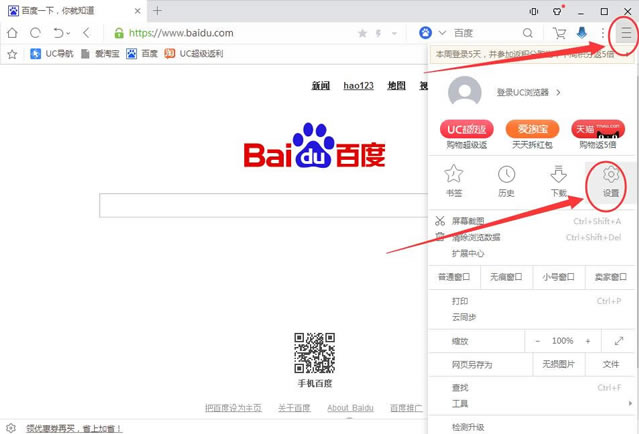Screen dimensions: 639x434
Task: Open 无痕窗口 incognito window
Action: click(x=506, y=277)
